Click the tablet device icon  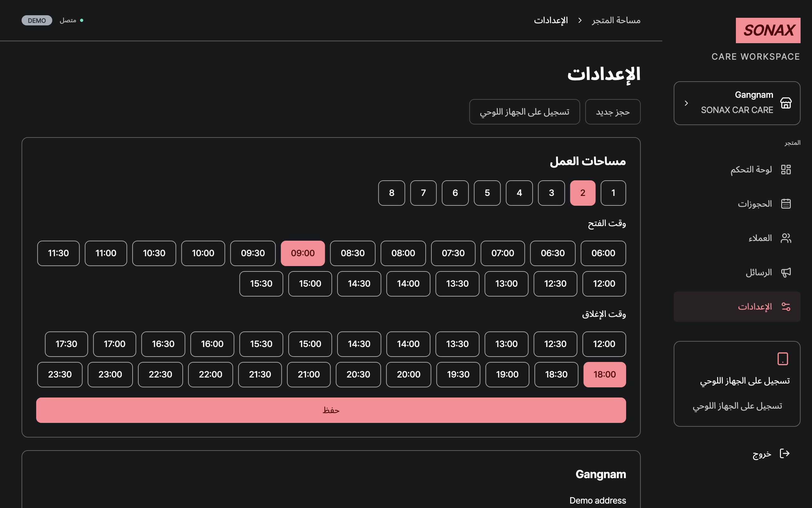(x=783, y=359)
